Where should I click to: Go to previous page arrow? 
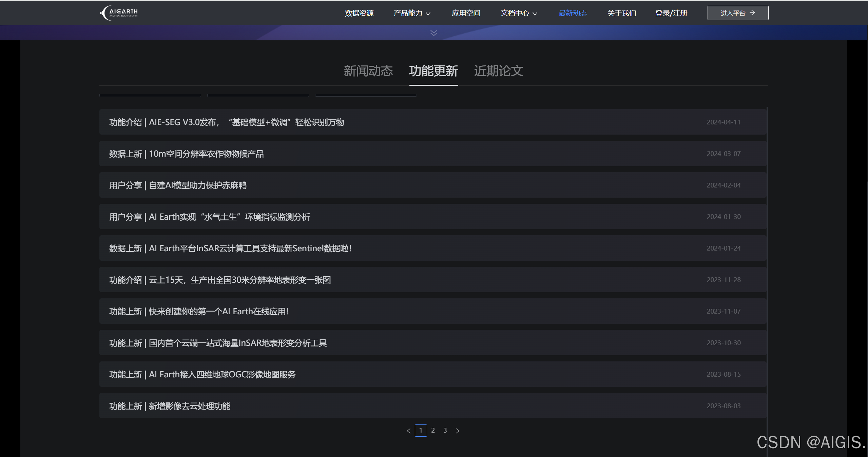pyautogui.click(x=408, y=431)
